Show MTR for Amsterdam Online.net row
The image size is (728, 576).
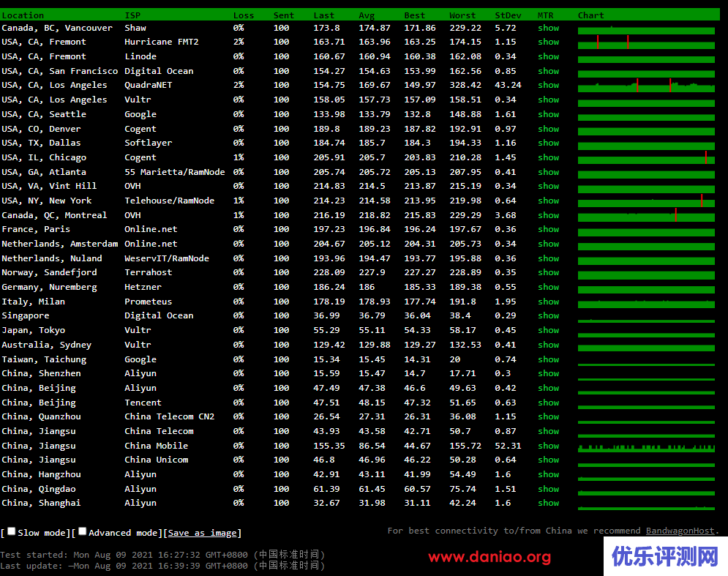coord(548,244)
